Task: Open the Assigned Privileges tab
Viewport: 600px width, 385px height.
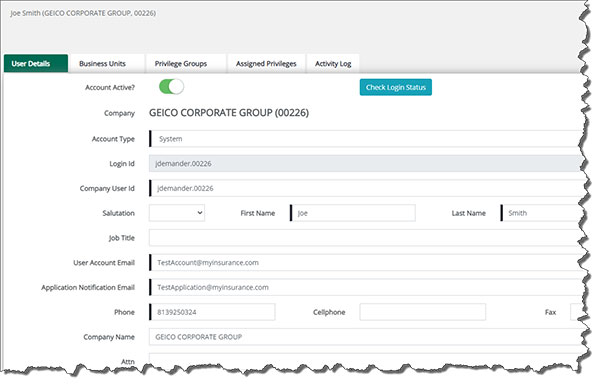Action: click(266, 64)
